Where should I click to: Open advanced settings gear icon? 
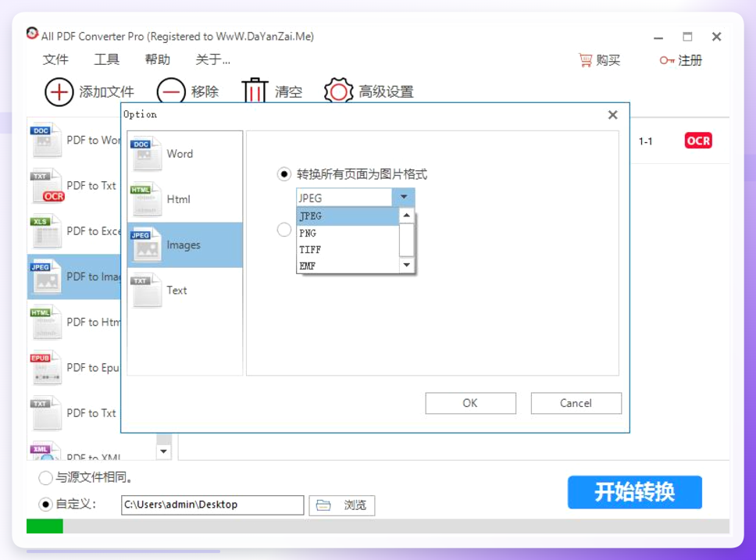tap(338, 91)
